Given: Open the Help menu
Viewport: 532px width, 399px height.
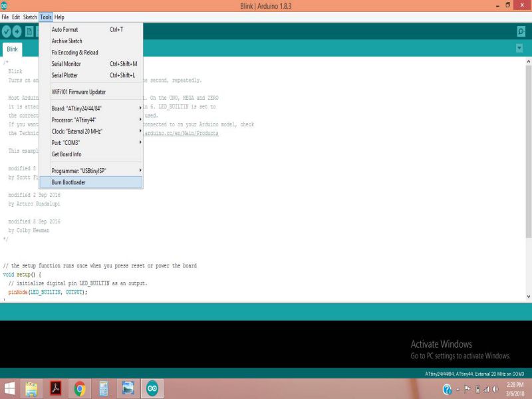Looking at the screenshot, I should point(59,17).
